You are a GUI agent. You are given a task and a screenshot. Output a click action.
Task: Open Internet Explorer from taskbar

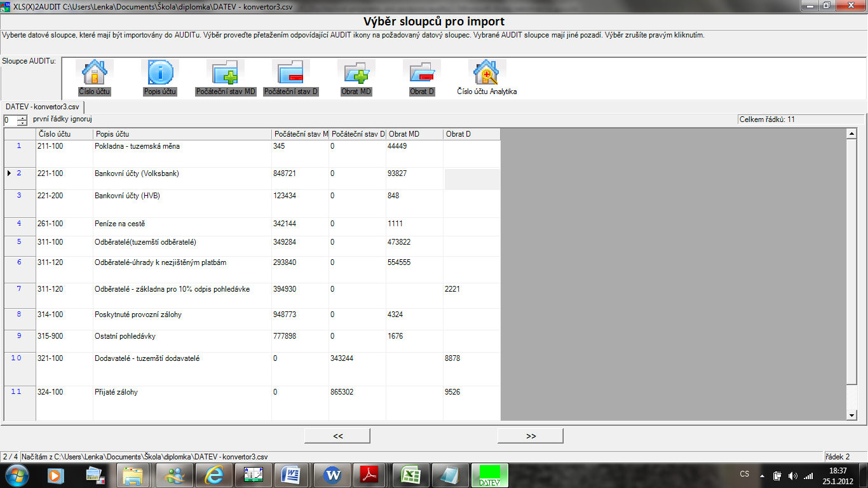(214, 475)
